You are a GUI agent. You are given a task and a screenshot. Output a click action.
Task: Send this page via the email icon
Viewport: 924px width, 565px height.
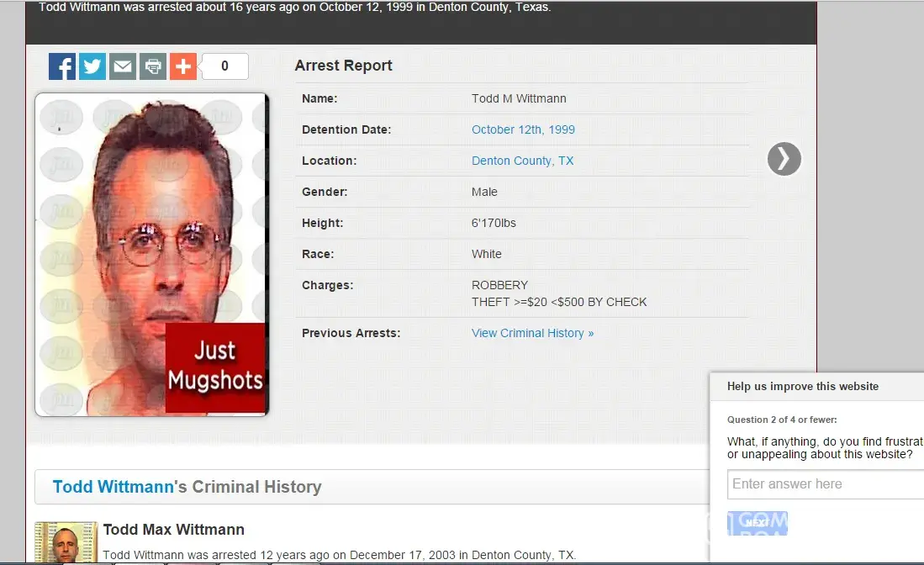pyautogui.click(x=123, y=66)
